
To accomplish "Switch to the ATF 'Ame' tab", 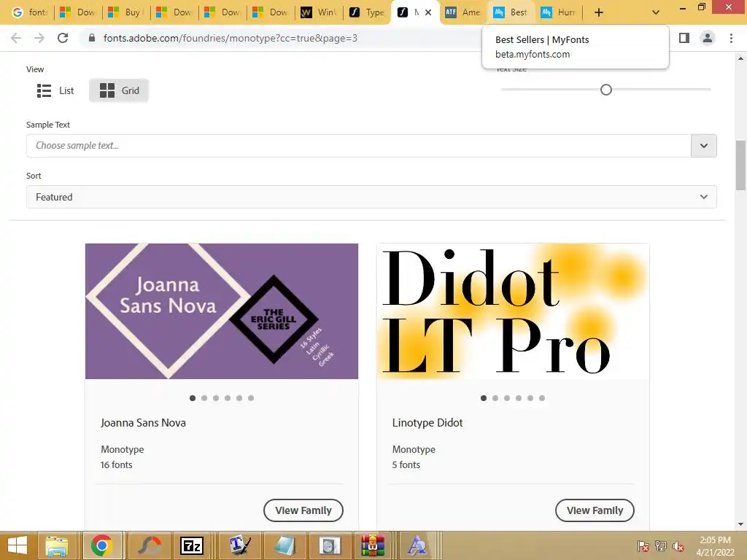I will (x=462, y=12).
